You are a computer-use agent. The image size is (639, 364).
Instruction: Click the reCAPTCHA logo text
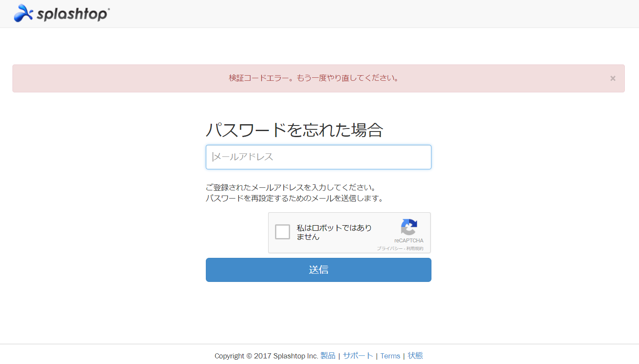[x=409, y=241]
